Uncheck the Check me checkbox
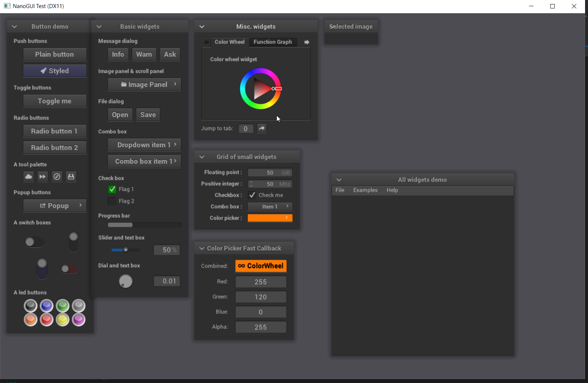 [252, 195]
